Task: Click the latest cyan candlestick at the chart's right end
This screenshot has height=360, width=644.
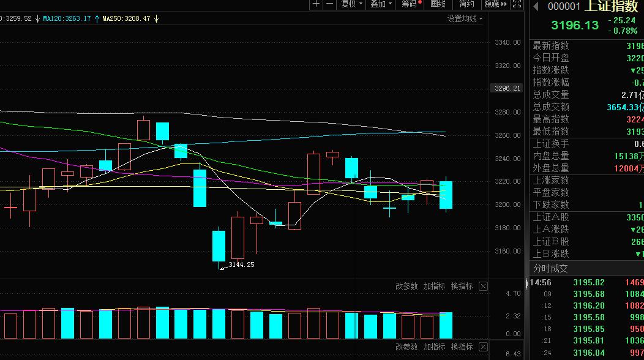Action: pos(446,195)
